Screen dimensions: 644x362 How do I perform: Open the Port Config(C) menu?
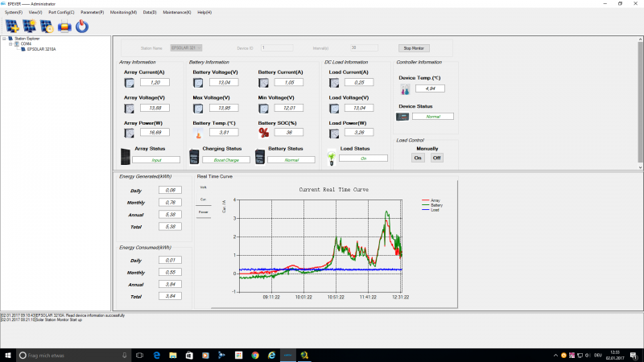(x=61, y=12)
